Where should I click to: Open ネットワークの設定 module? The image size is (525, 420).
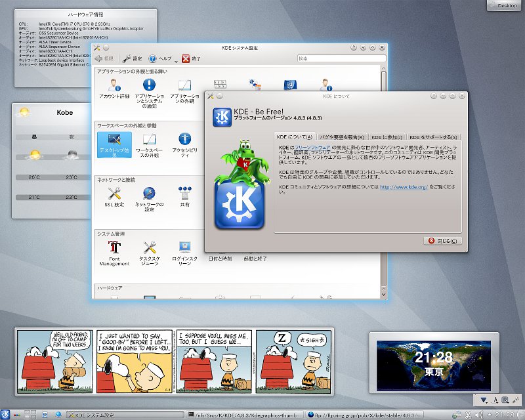pyautogui.click(x=150, y=199)
